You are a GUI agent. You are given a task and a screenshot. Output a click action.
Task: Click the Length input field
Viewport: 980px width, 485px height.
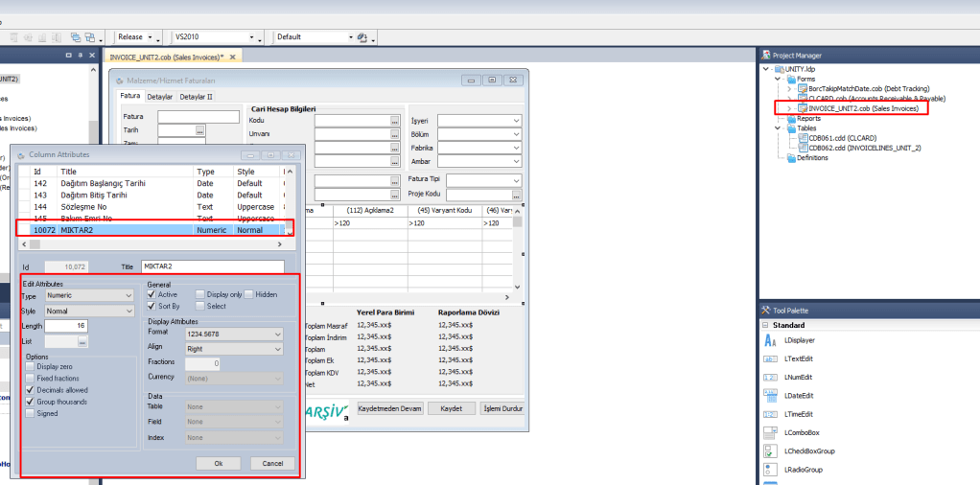[66, 326]
